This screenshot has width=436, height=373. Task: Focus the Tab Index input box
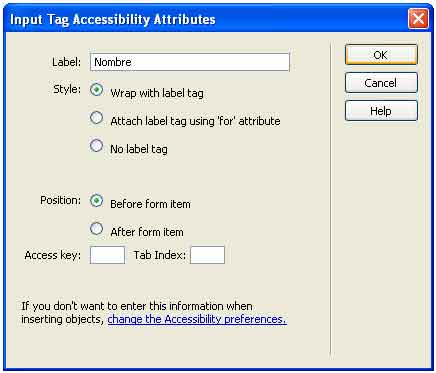[207, 255]
